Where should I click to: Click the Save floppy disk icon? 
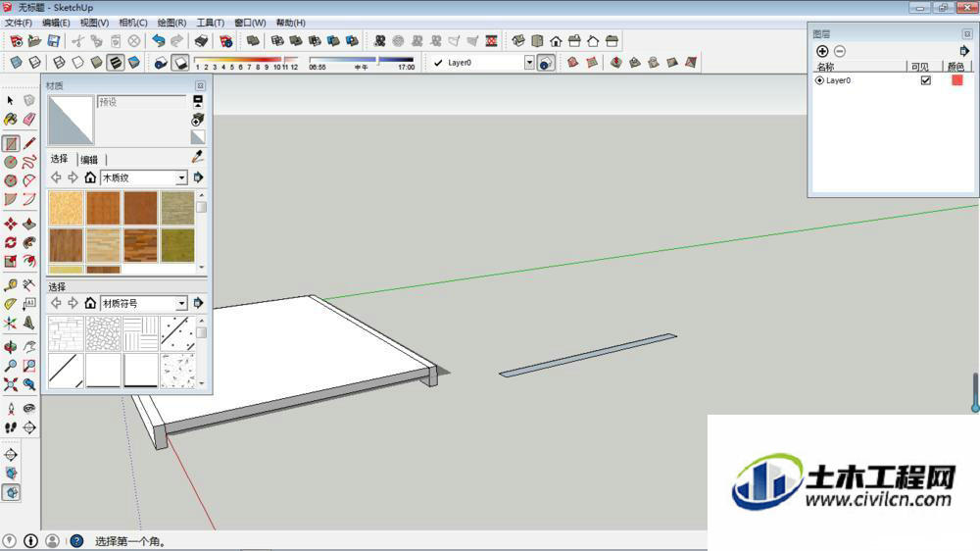(54, 41)
